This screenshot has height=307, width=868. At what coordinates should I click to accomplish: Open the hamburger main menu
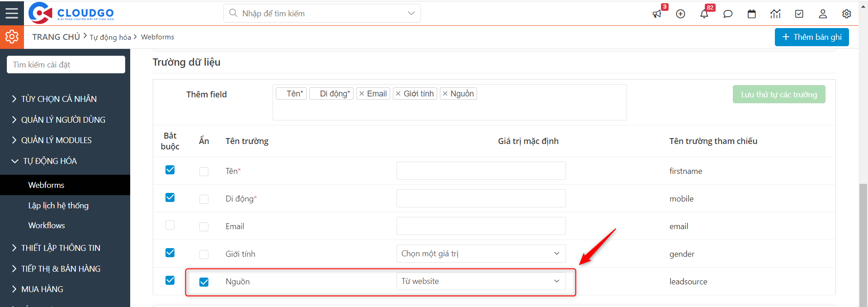(12, 13)
